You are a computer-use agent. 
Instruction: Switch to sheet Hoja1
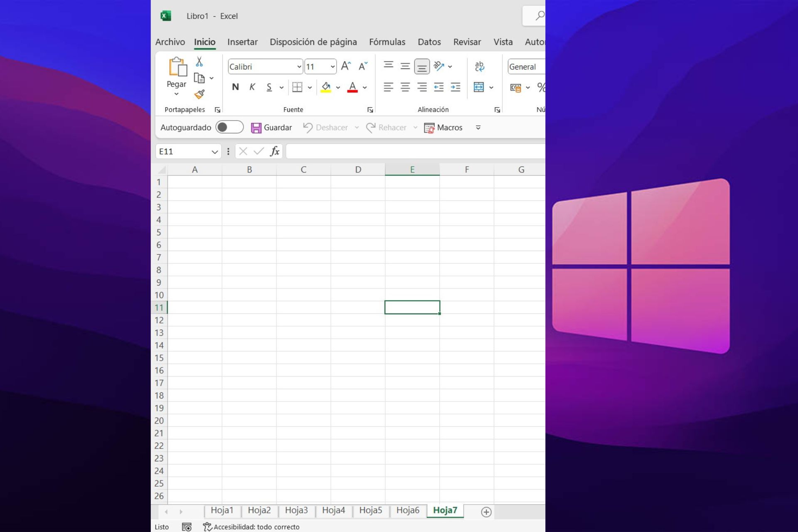click(x=222, y=510)
